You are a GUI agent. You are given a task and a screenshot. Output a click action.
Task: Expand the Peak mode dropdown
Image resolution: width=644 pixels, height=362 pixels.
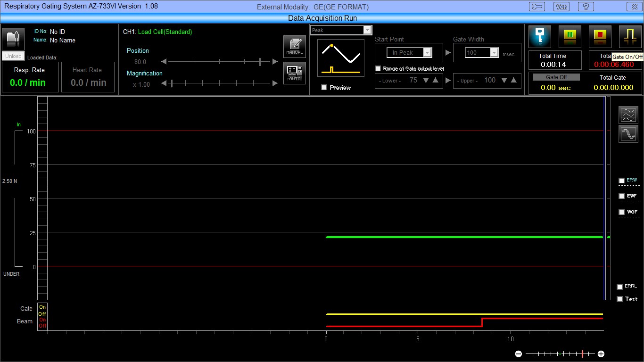pos(367,30)
